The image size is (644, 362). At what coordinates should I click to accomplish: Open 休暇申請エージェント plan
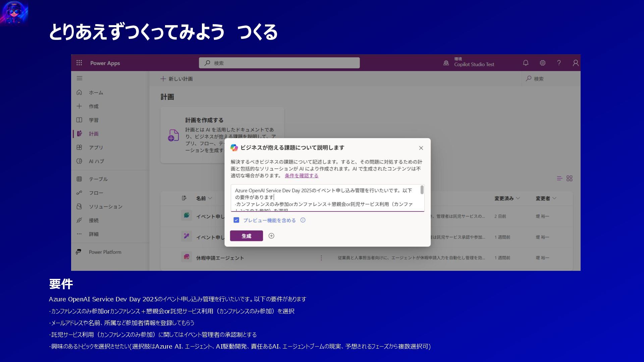click(220, 258)
